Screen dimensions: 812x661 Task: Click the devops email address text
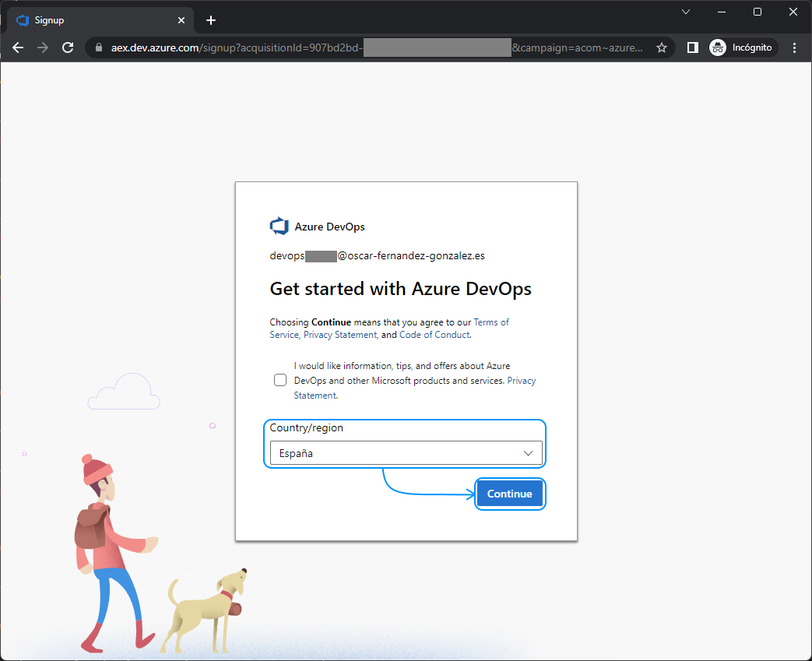pyautogui.click(x=377, y=256)
